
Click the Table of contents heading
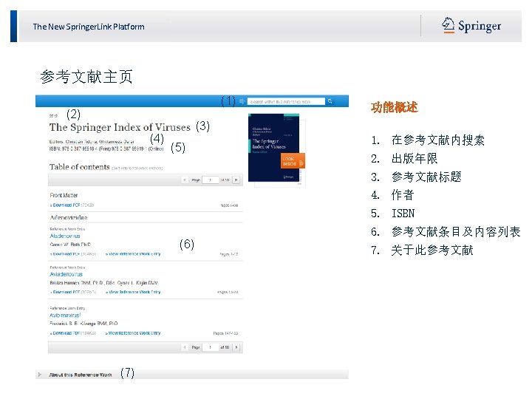tap(79, 167)
